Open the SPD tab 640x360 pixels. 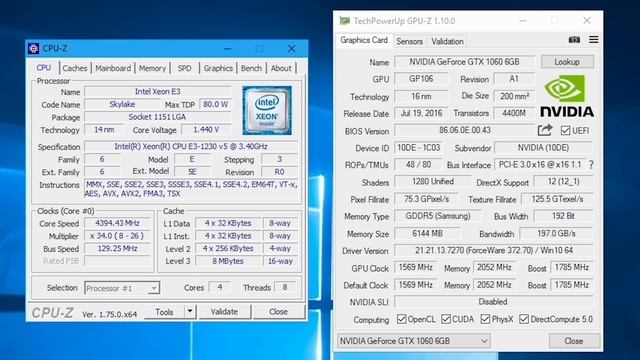tap(184, 68)
